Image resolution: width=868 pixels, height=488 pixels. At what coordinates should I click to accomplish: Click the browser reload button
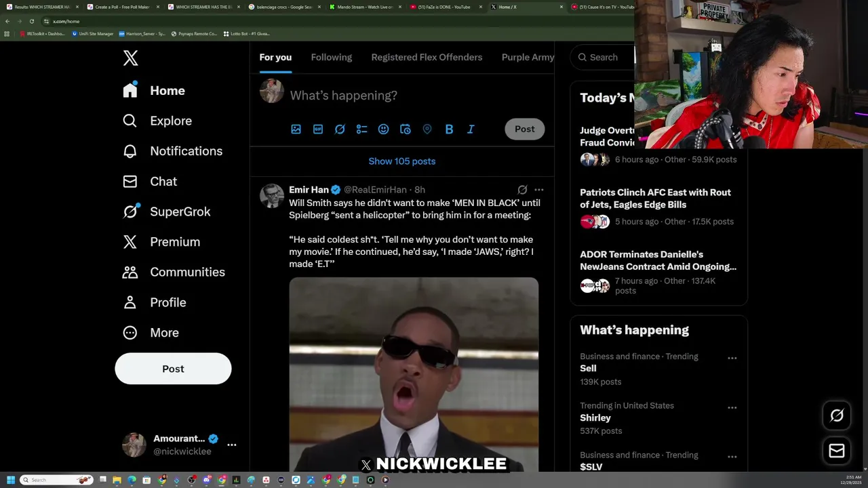(x=31, y=21)
